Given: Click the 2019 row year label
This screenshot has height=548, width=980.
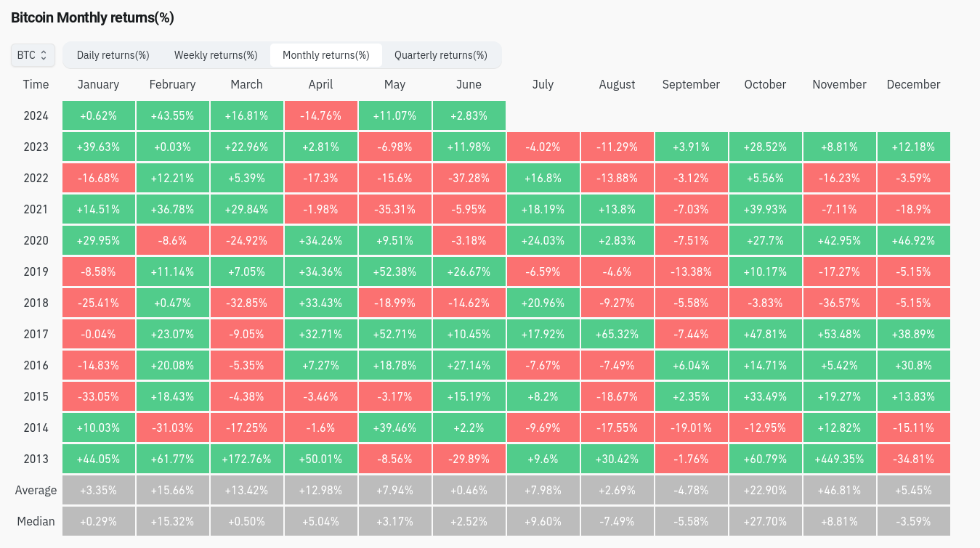Looking at the screenshot, I should [x=36, y=271].
